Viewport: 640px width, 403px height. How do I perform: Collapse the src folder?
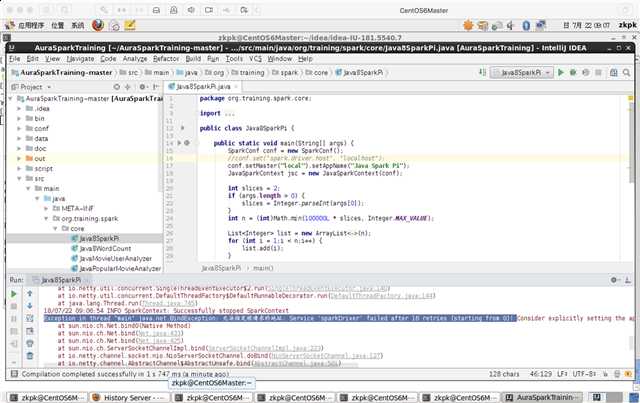click(19, 178)
